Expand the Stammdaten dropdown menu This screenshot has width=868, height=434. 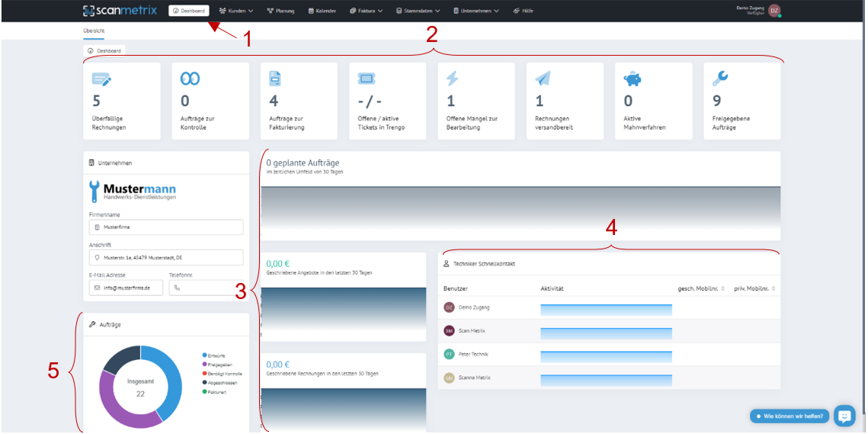[418, 11]
